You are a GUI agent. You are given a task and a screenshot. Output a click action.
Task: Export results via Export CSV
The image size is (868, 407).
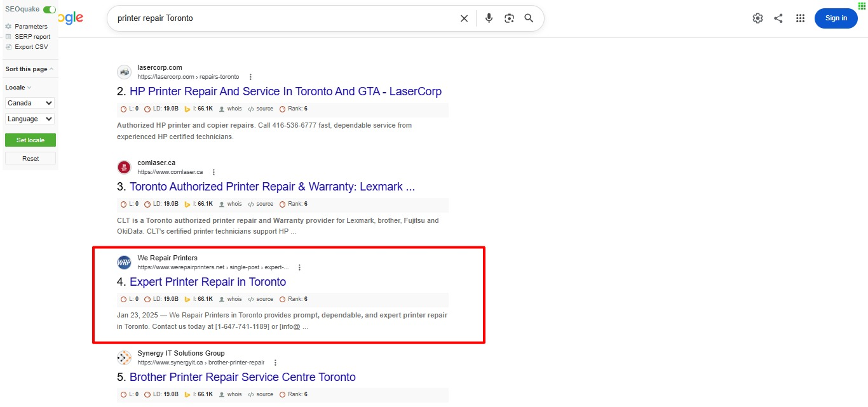(26, 47)
